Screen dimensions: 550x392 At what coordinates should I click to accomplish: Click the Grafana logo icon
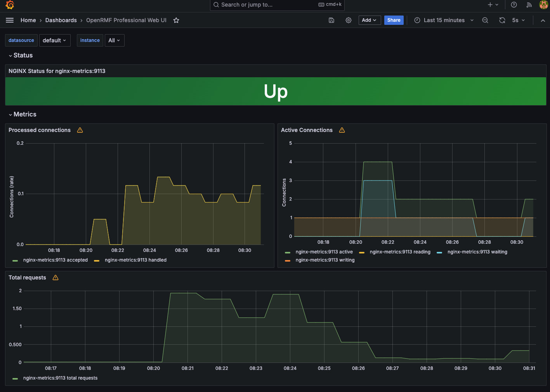[10, 5]
